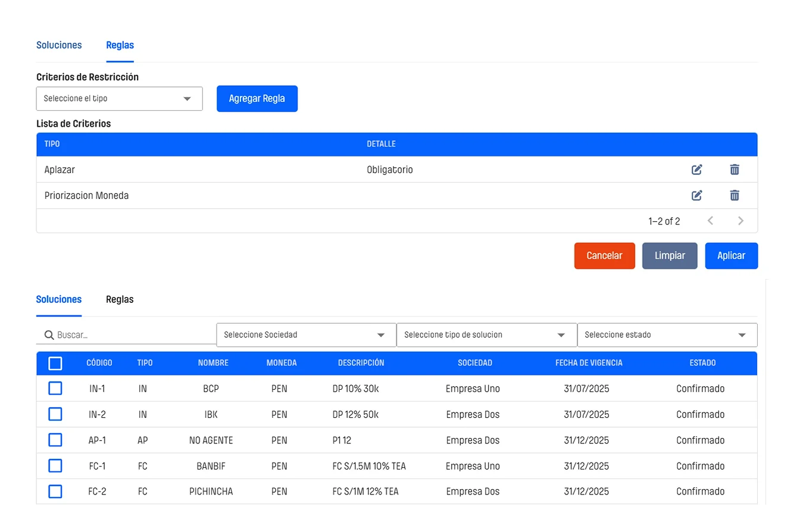Image resolution: width=797 pixels, height=532 pixels.
Task: Tick the checkbox for AP-1 row
Action: tap(55, 440)
